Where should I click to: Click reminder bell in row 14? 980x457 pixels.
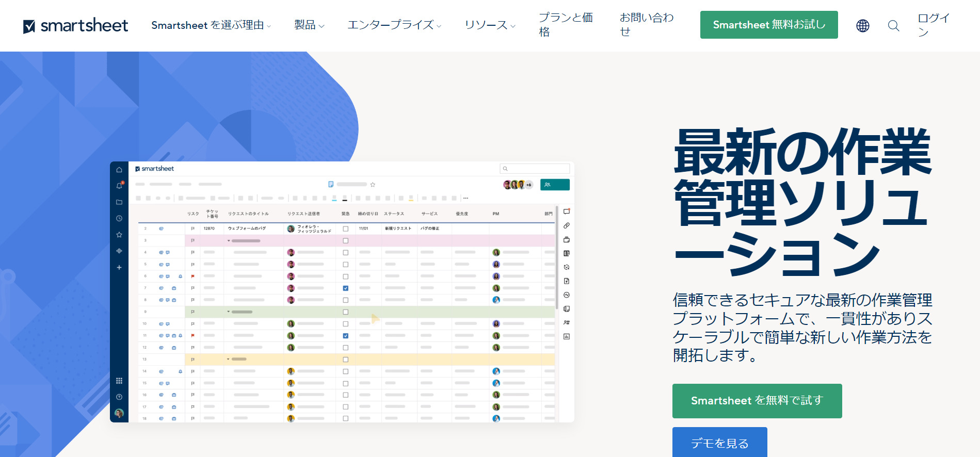[180, 371]
